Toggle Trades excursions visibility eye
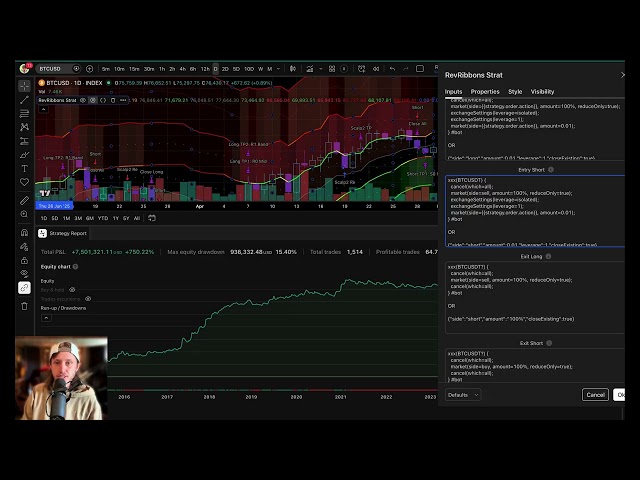Image resolution: width=640 pixels, height=480 pixels. click(88, 298)
